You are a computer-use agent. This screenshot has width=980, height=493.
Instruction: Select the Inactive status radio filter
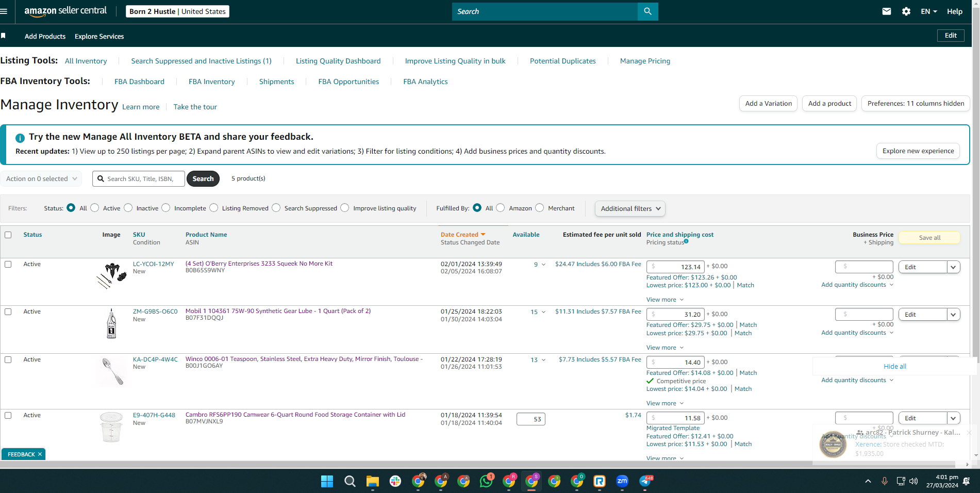click(128, 207)
